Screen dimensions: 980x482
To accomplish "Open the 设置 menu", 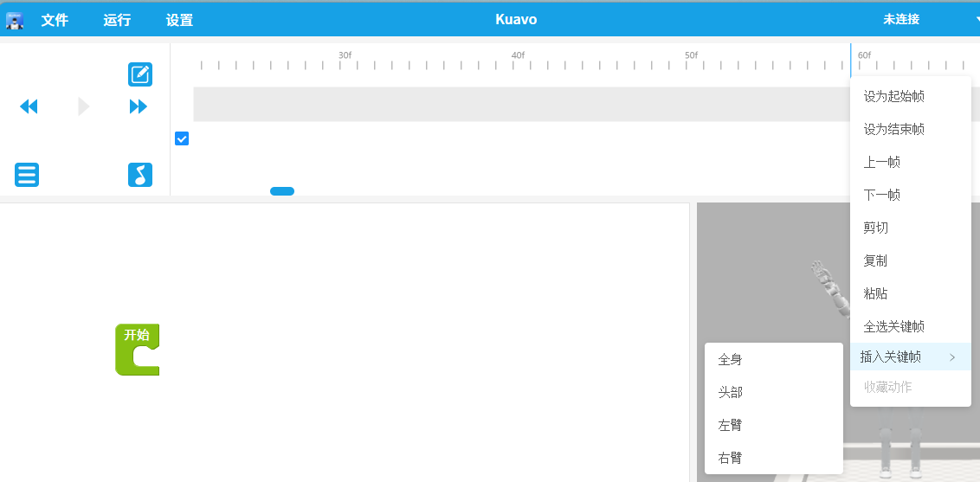I will coord(179,20).
